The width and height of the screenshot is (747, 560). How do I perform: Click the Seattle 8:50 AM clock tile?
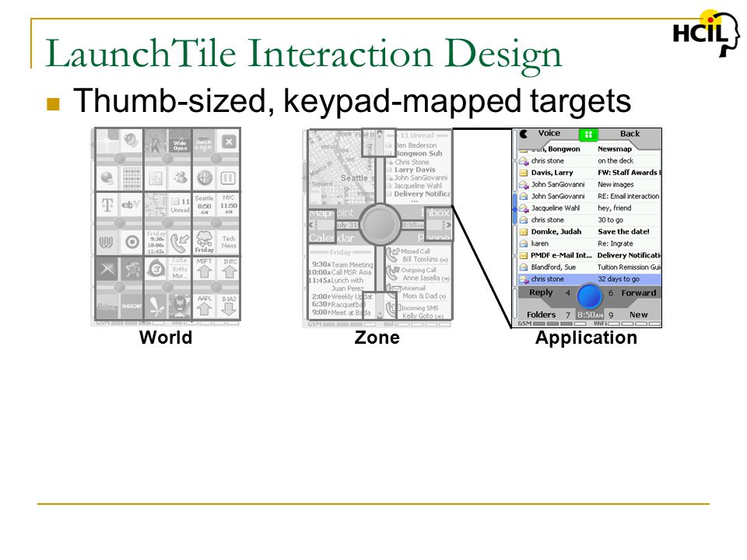(205, 205)
